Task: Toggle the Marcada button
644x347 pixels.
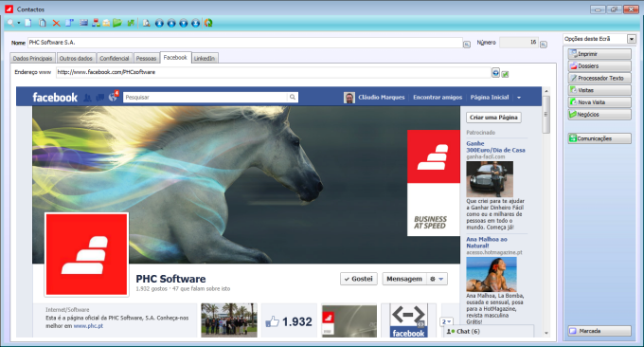Action: 599,331
